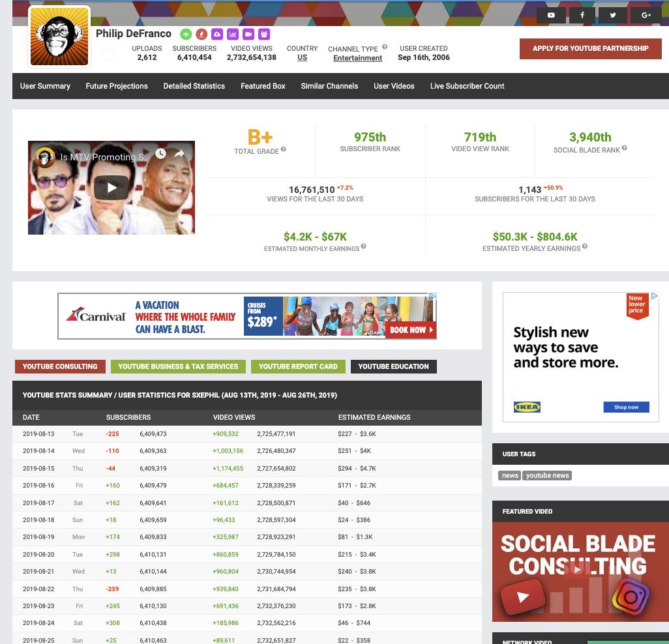This screenshot has height=644, width=669.
Task: Click the IKEA logo in the ad
Action: click(x=527, y=407)
